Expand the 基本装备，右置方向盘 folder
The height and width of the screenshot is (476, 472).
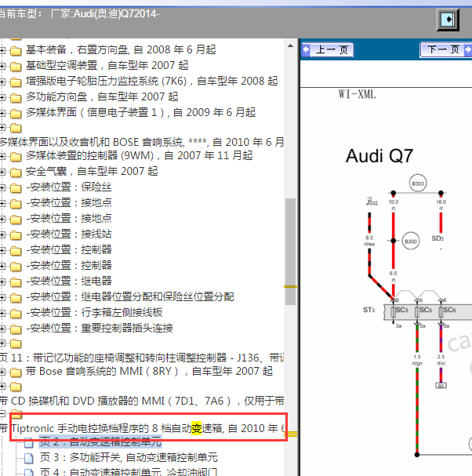point(2,50)
